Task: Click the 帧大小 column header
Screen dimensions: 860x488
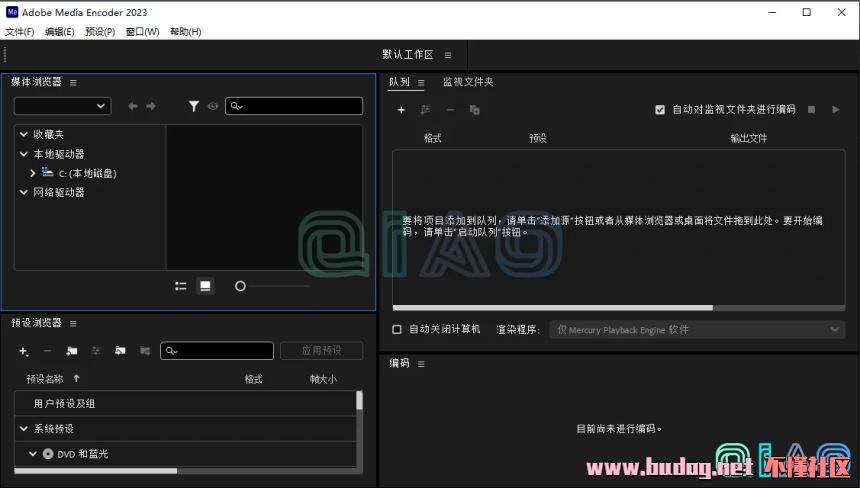Action: coord(323,379)
